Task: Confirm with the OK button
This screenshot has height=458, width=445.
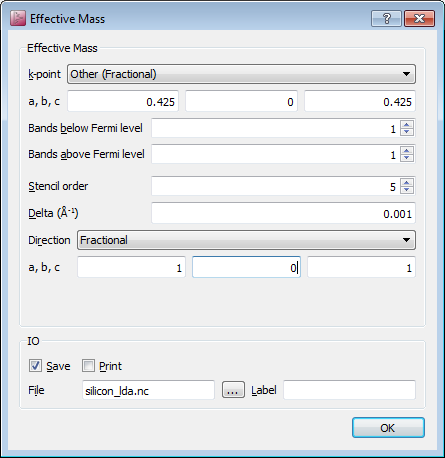Action: click(388, 428)
